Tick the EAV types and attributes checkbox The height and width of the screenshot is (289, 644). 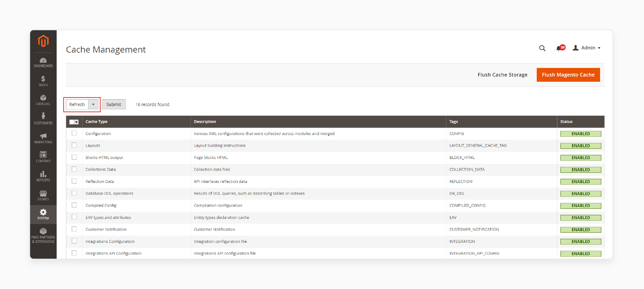point(74,217)
